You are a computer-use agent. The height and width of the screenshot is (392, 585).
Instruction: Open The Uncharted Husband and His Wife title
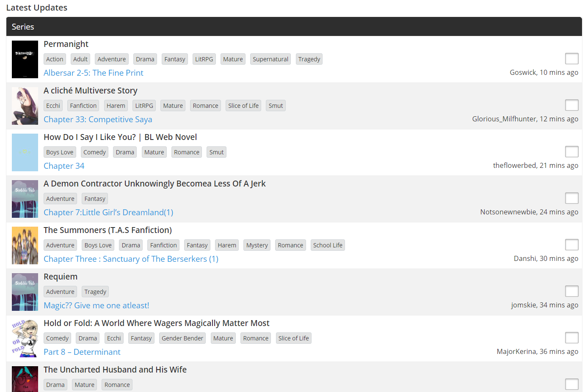coord(115,370)
